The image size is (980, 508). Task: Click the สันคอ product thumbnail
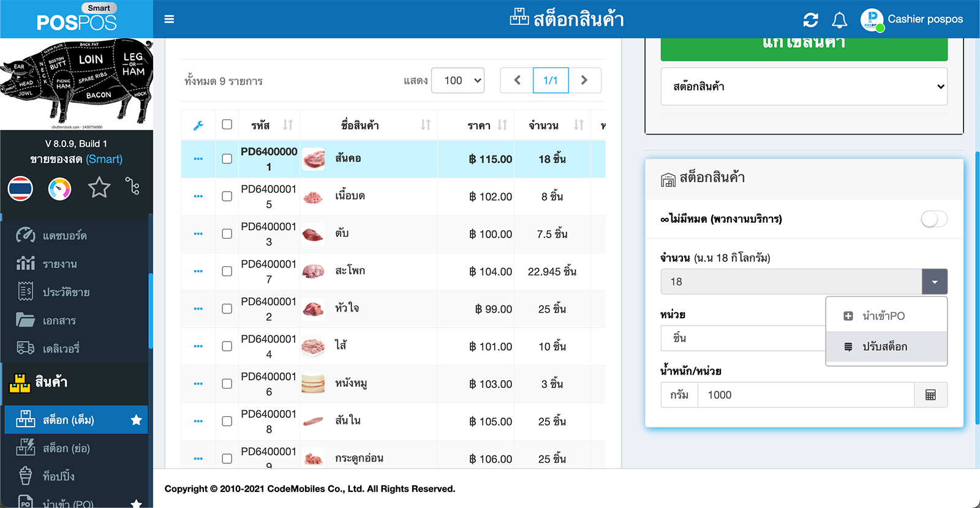click(x=314, y=159)
